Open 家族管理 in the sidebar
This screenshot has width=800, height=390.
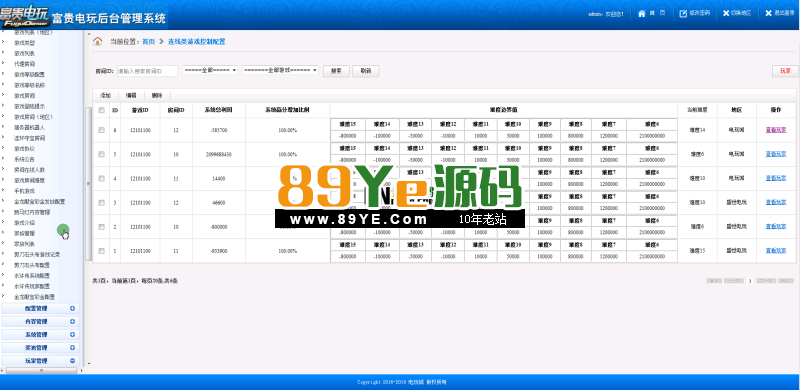24,233
